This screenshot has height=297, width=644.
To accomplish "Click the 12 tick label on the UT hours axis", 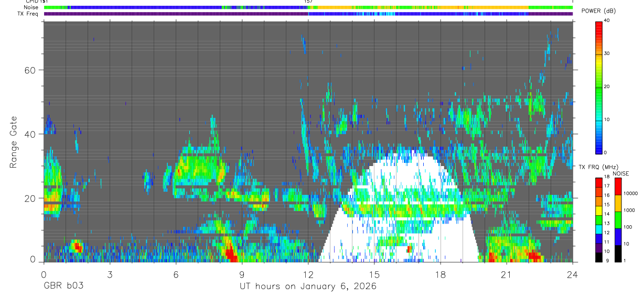I will pyautogui.click(x=308, y=274).
